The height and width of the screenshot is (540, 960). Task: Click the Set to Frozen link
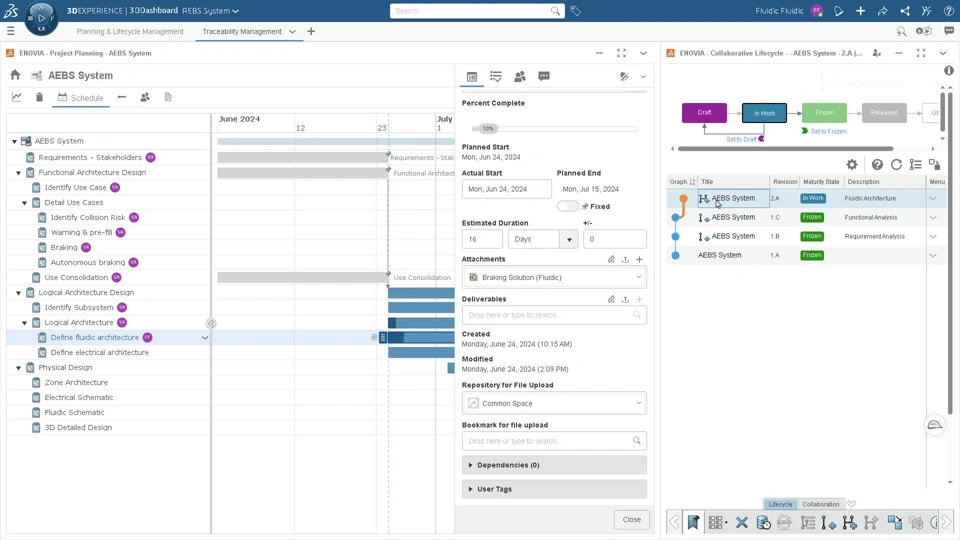(x=828, y=131)
